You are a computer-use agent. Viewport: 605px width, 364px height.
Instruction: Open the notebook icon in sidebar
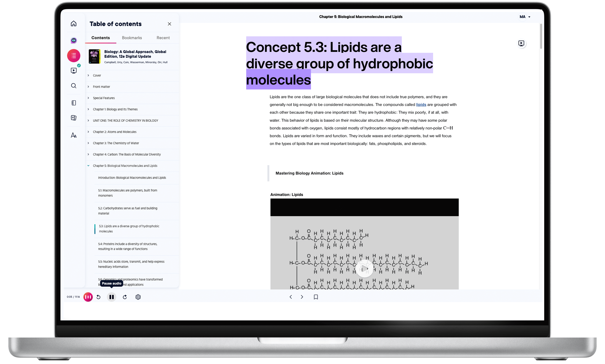click(74, 103)
